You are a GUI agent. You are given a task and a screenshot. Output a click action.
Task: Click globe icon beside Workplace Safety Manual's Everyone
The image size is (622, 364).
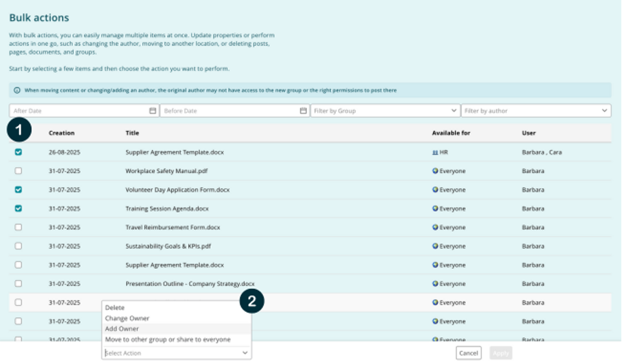click(435, 171)
